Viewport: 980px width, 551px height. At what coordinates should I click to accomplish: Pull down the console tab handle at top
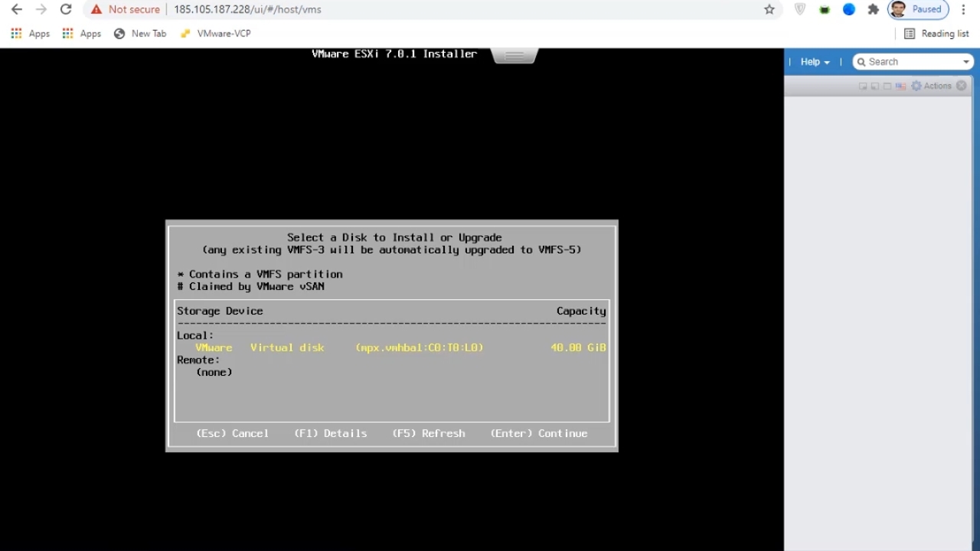(x=514, y=56)
